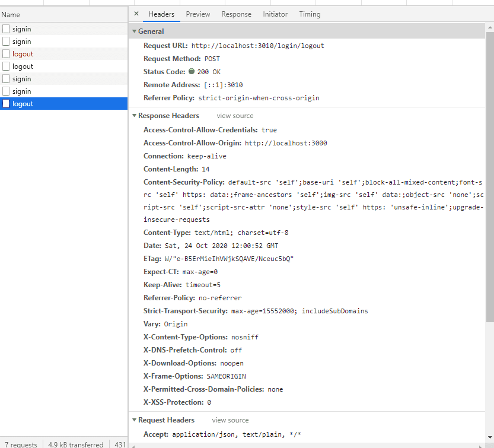This screenshot has width=494, height=448.
Task: Click 7 requests status bar entry
Action: point(21,444)
